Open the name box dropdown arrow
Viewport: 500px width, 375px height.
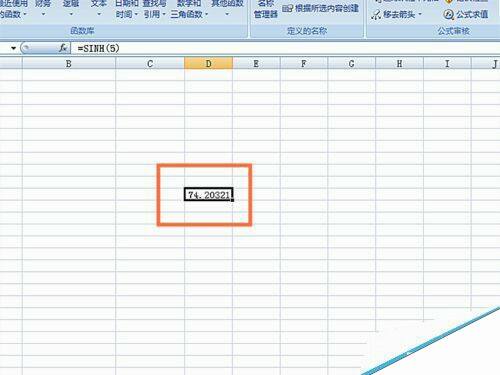click(13, 48)
